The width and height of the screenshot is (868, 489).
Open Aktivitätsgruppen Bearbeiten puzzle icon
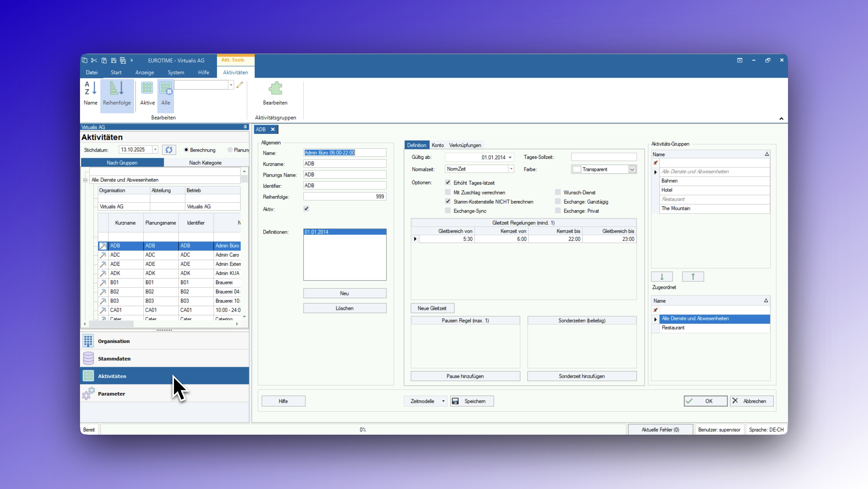[275, 89]
